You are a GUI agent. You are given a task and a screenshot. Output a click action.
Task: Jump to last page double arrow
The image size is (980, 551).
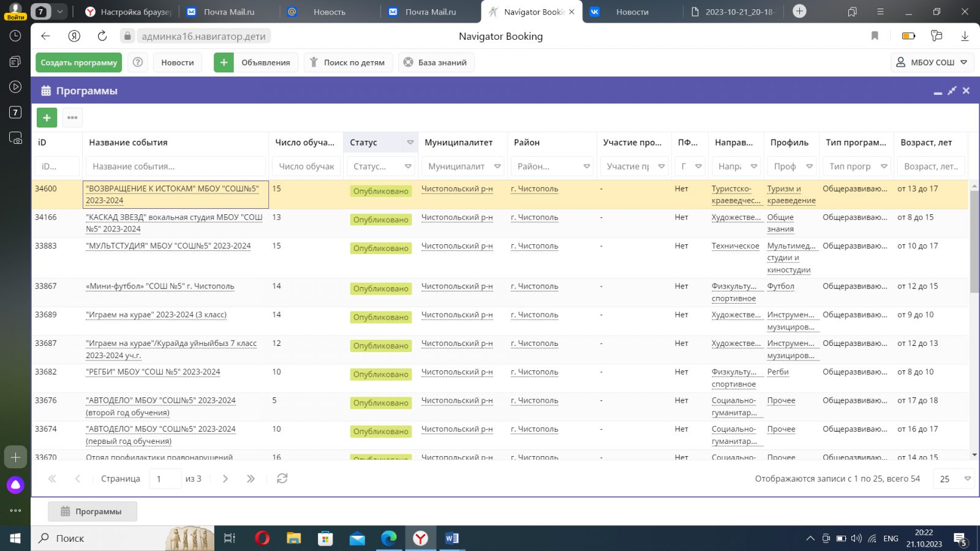251,479
